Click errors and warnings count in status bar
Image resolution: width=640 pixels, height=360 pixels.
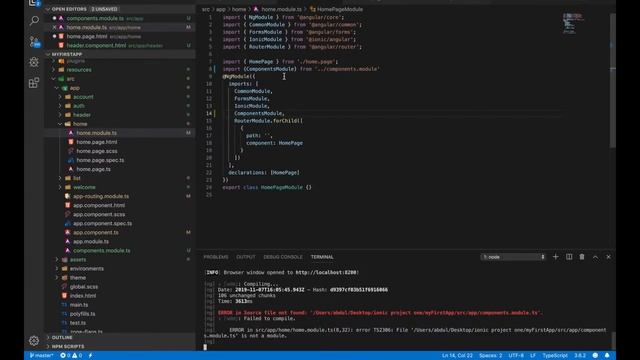click(x=71, y=356)
